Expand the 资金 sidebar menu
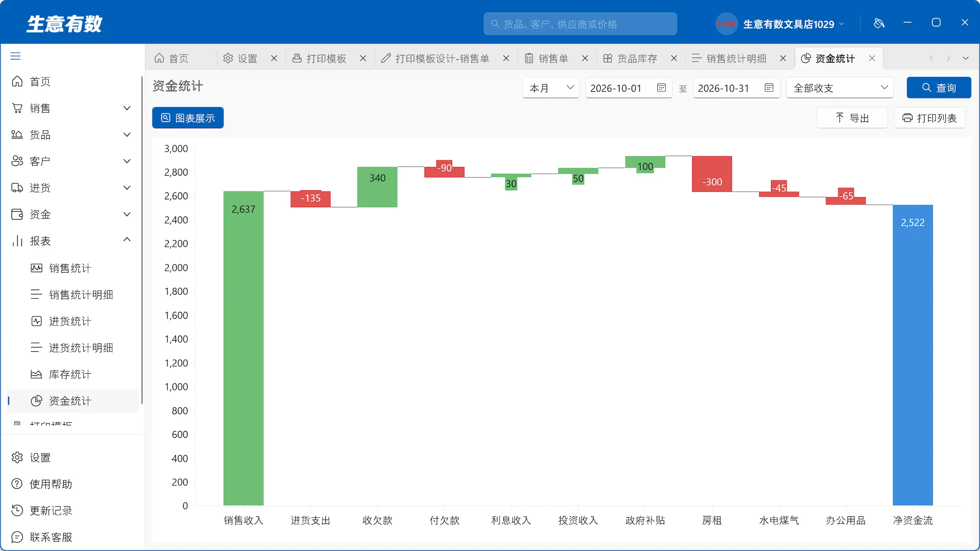This screenshot has height=551, width=980. (x=73, y=214)
